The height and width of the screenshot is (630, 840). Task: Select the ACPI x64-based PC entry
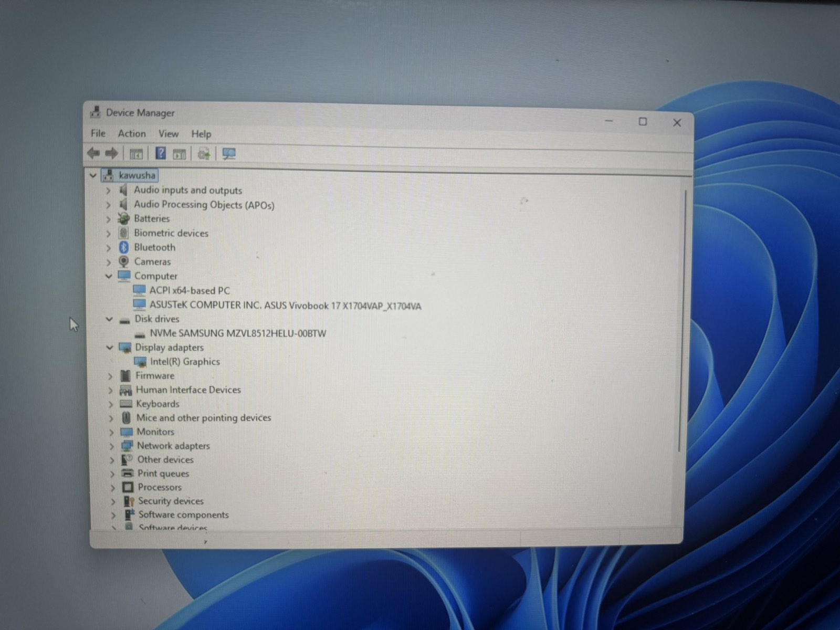point(190,290)
